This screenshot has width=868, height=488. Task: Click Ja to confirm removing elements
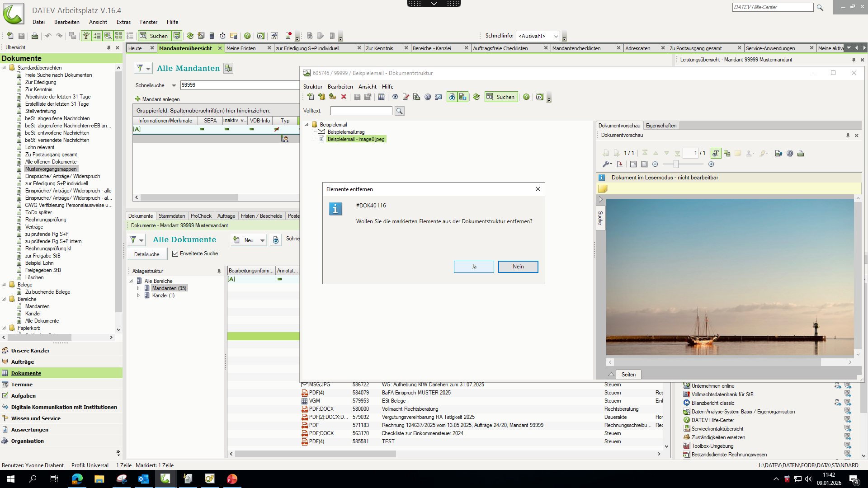click(473, 267)
